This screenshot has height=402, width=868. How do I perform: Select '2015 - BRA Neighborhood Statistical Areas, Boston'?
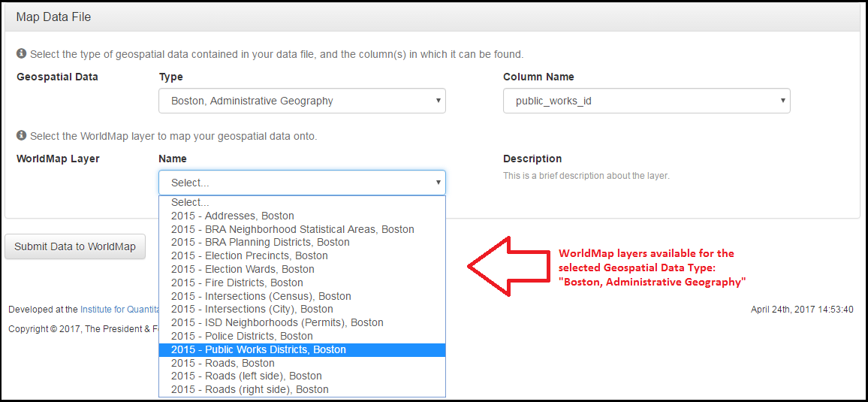pos(292,229)
